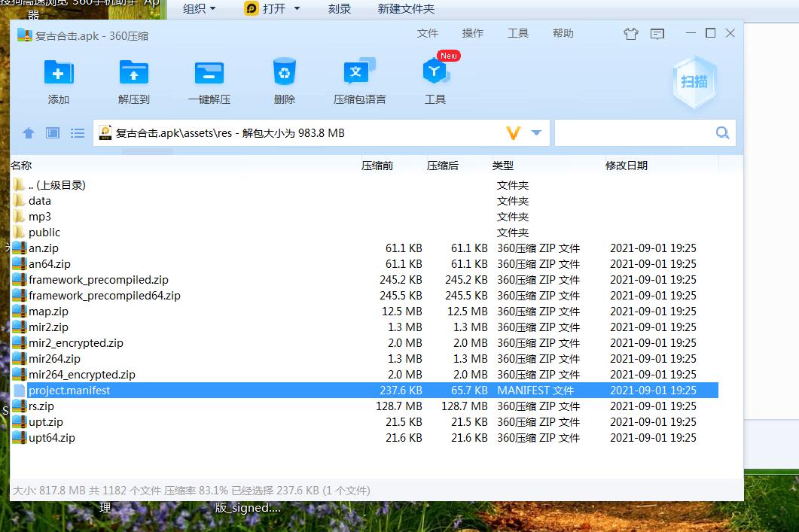
Task: Open the 压缩包语言 archive language tool
Action: (359, 74)
